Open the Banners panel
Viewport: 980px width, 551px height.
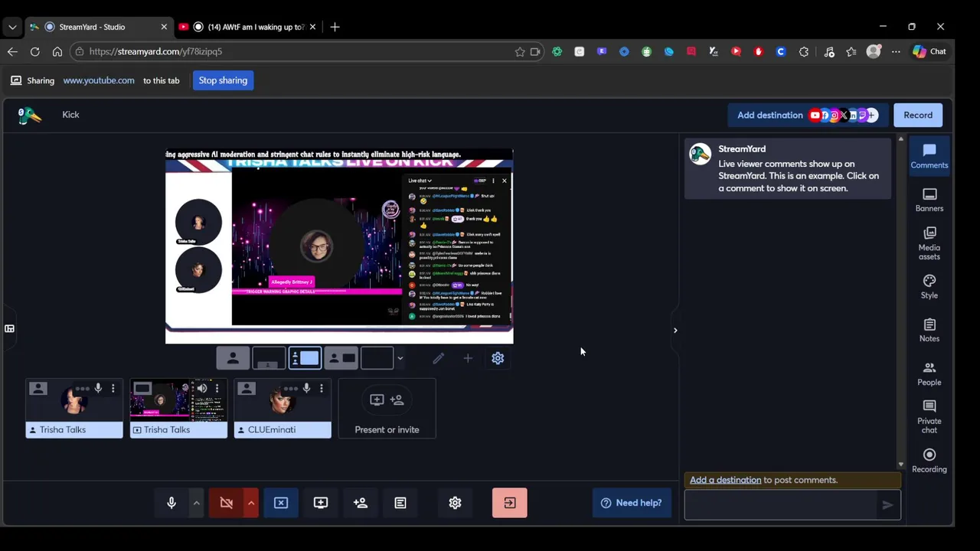tap(929, 200)
